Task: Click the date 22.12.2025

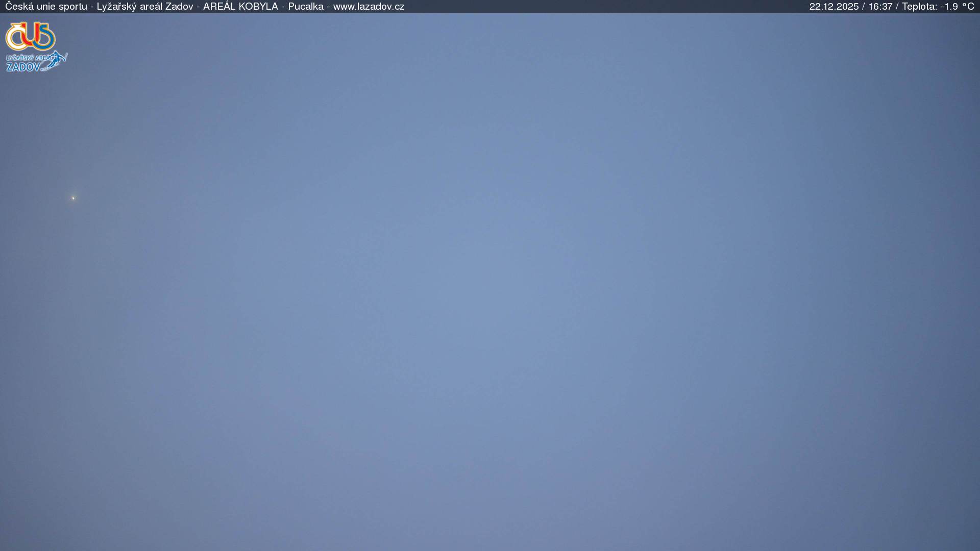Action: (834, 7)
